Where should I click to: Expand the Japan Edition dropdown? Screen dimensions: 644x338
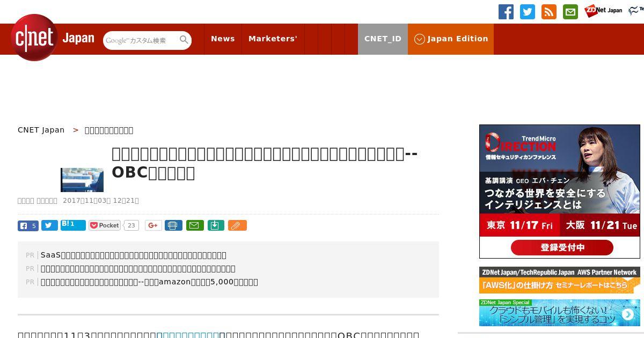451,39
